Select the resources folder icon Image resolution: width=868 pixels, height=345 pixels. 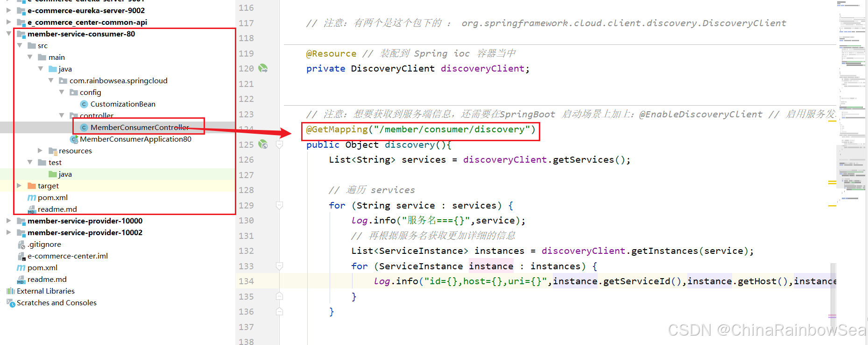[53, 151]
